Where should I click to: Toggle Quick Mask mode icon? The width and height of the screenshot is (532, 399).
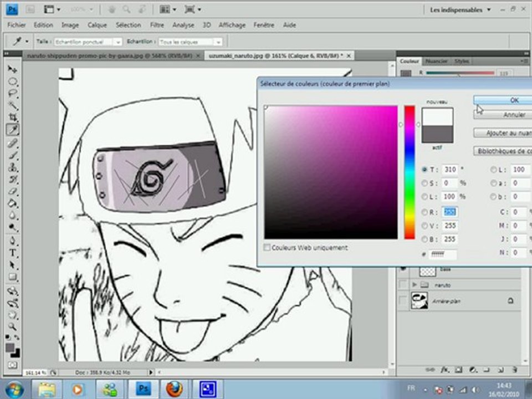click(13, 365)
